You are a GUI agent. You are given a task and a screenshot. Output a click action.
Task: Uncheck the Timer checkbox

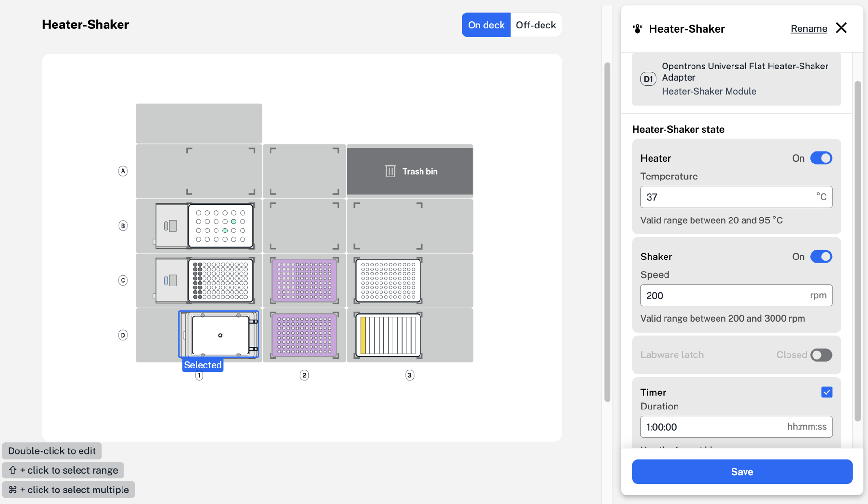(x=827, y=392)
